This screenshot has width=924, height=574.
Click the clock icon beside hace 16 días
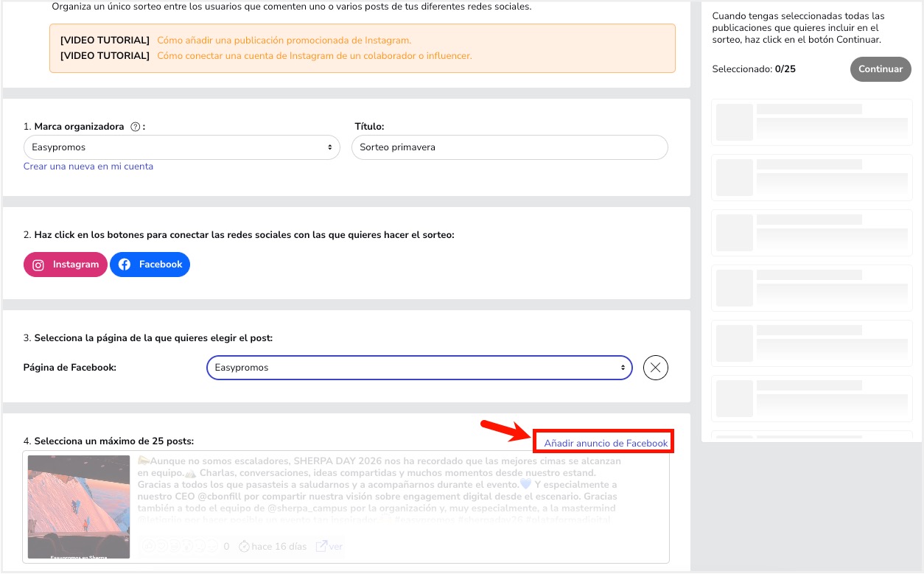[x=243, y=547]
